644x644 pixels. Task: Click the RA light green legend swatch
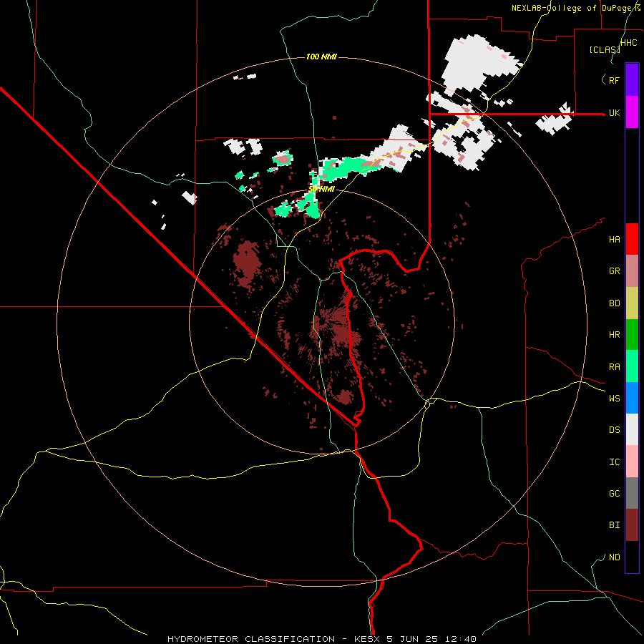coord(632,366)
